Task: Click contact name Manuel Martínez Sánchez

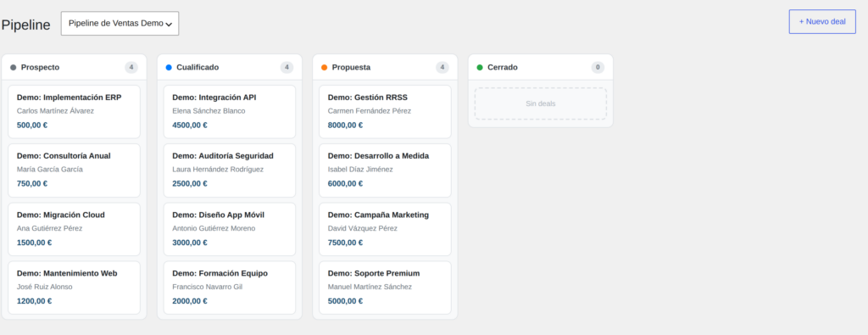Action: coord(370,287)
